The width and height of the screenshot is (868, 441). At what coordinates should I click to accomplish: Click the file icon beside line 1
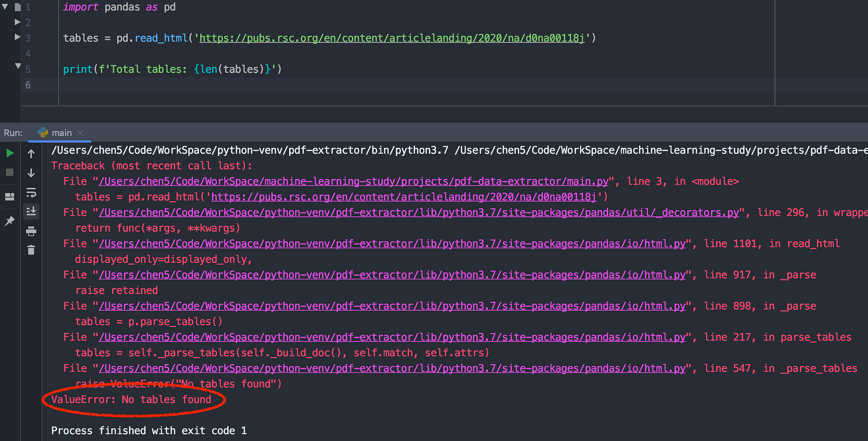pyautogui.click(x=17, y=7)
